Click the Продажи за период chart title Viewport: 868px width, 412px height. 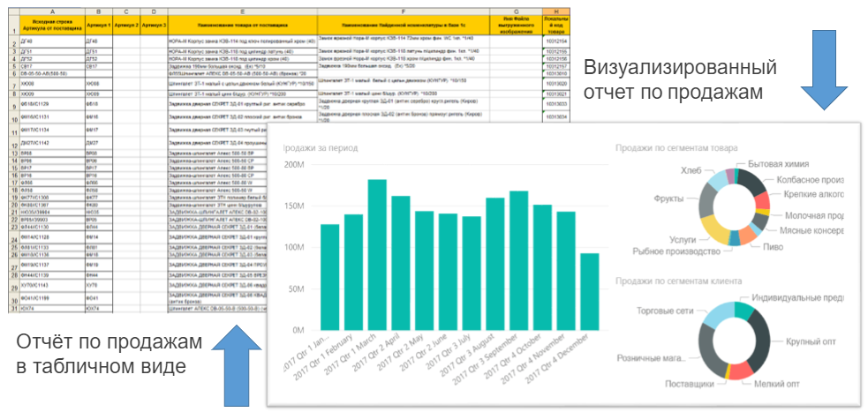(320, 147)
